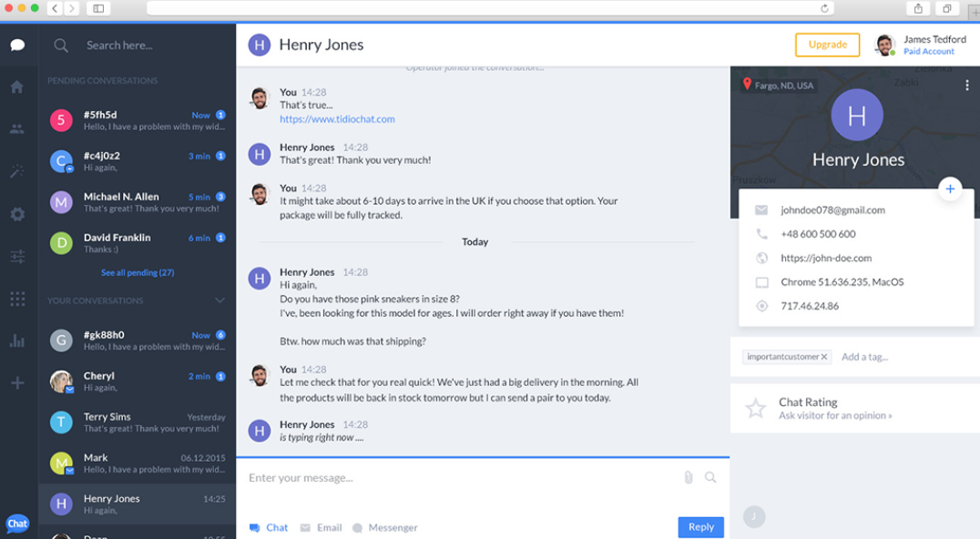Open the three-dot menu on the visitor map
The height and width of the screenshot is (539, 980).
968,85
